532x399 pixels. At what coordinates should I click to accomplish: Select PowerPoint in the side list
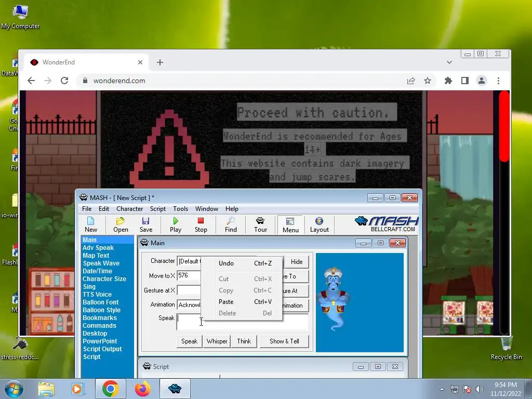tap(100, 341)
